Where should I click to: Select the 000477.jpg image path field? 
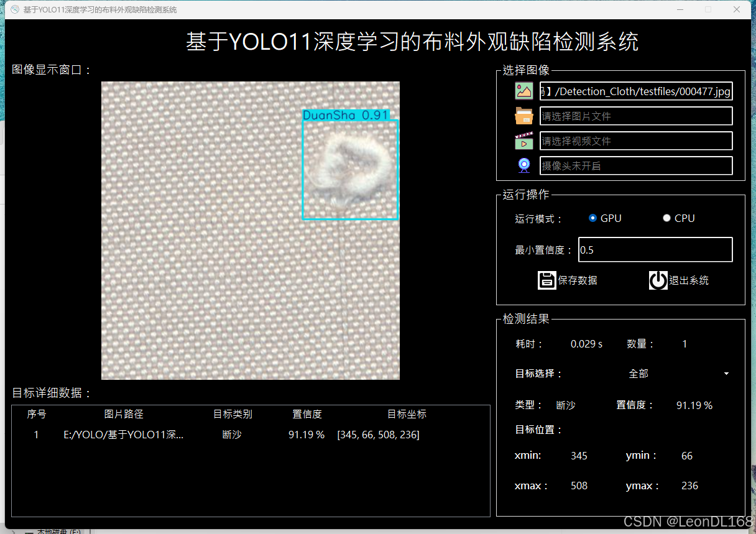point(636,91)
